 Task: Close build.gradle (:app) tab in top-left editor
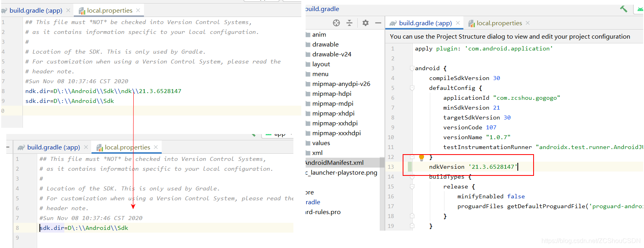coord(68,10)
